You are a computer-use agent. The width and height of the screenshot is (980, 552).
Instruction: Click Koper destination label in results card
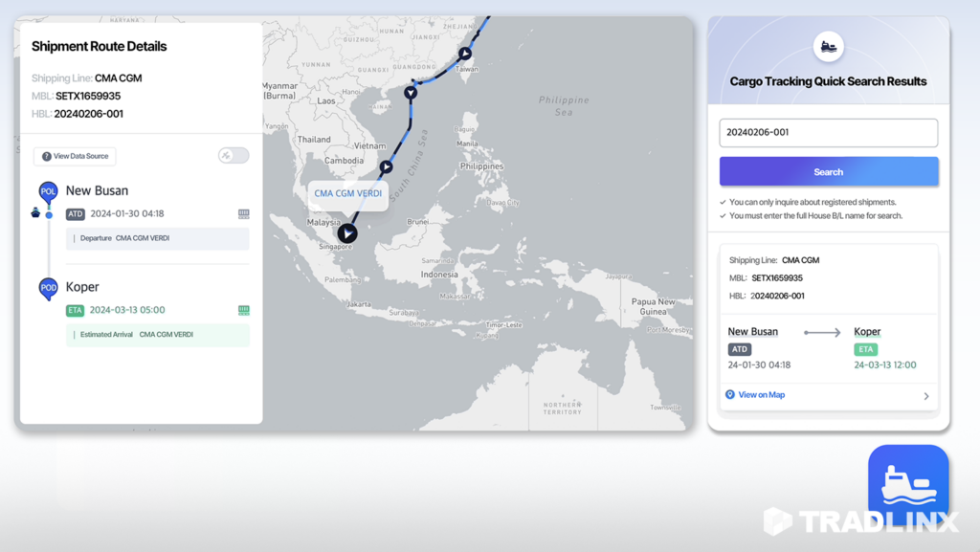(867, 332)
